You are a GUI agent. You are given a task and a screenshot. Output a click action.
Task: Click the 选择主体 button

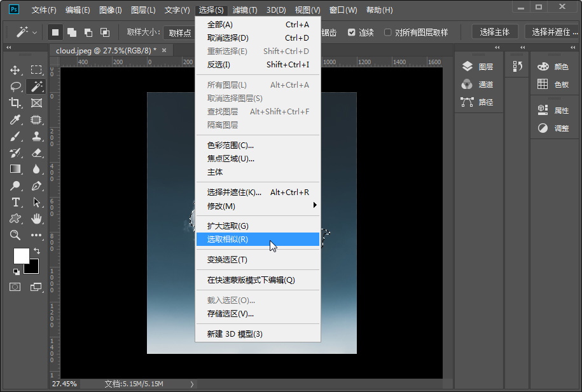tap(495, 32)
